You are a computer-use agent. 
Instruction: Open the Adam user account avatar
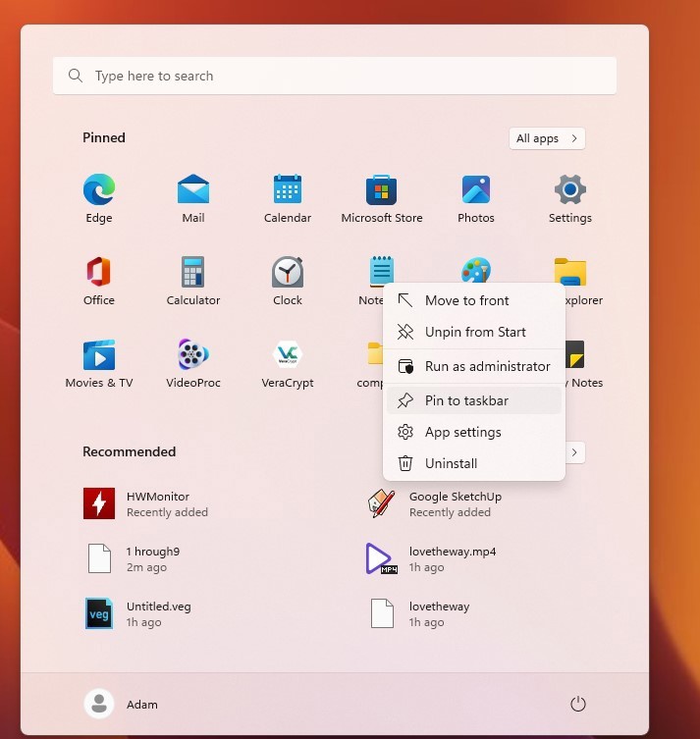pos(99,704)
